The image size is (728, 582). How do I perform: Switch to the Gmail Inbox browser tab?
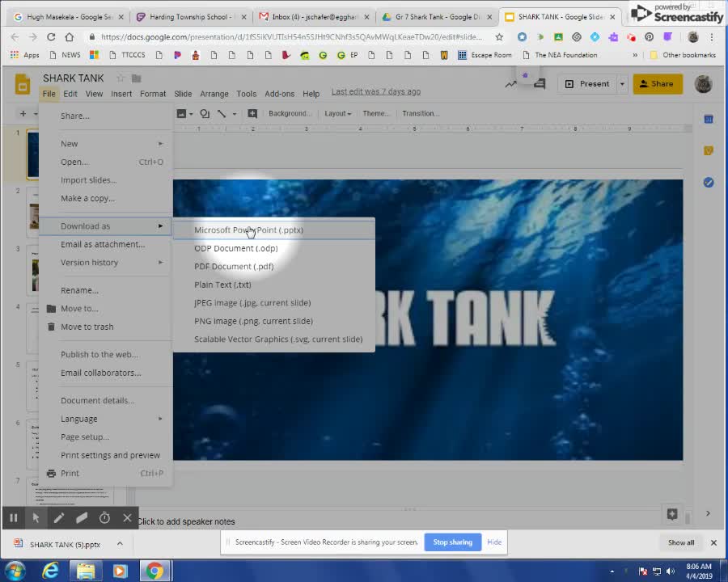(311, 16)
